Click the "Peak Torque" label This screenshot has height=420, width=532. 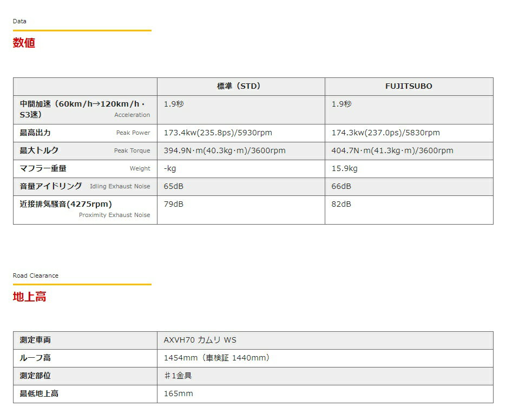132,150
